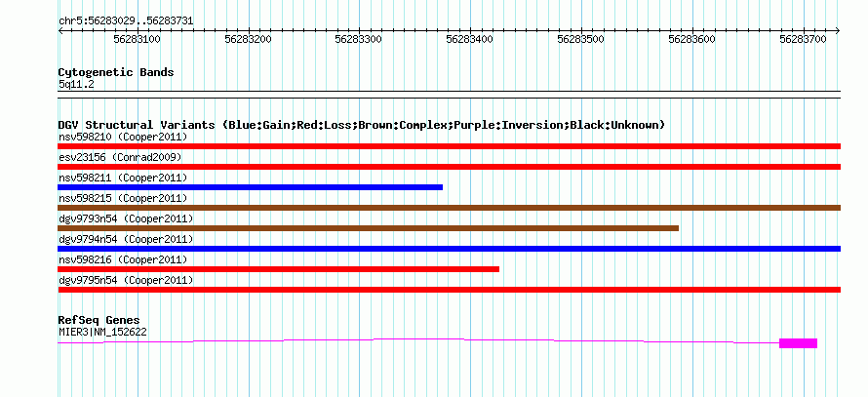Click the DGV Structural Variants track heading
The image size is (868, 397).
[x=361, y=125]
